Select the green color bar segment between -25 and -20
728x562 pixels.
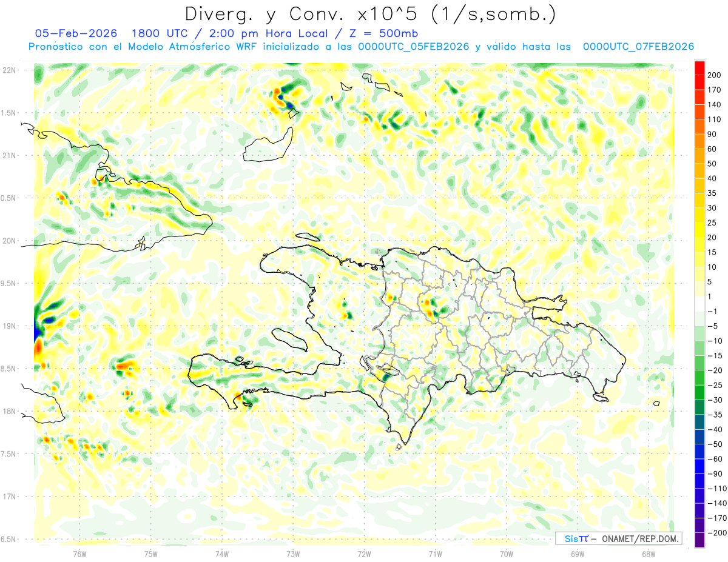699,378
